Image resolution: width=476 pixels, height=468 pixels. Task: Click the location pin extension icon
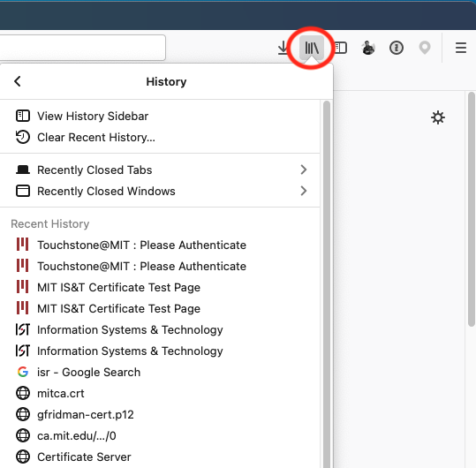point(425,48)
